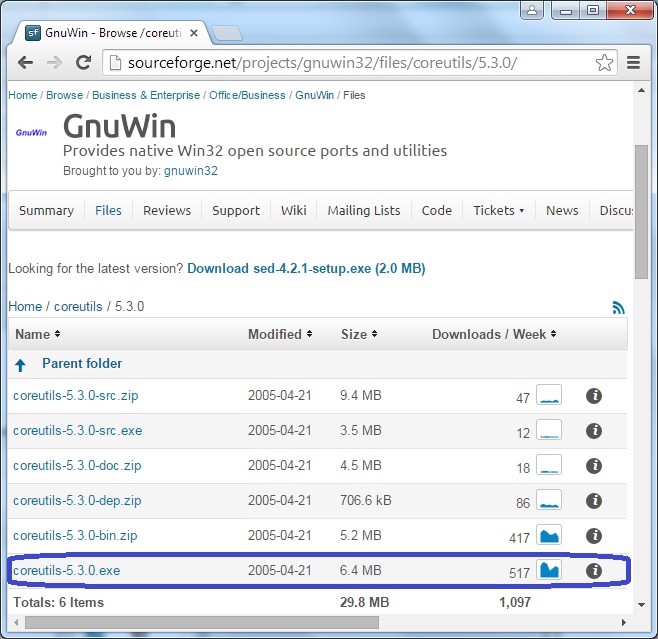Sort files by Size column
The height and width of the screenshot is (639, 658).
359,334
